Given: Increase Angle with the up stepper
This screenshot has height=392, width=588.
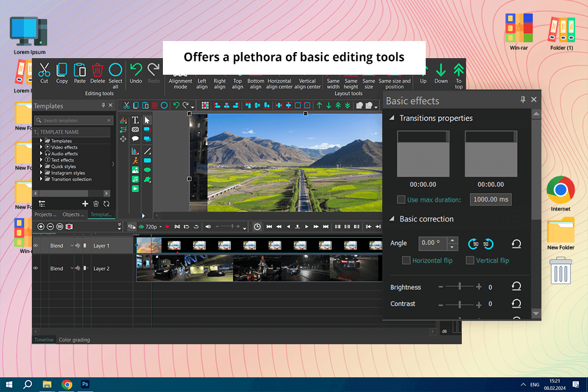Looking at the screenshot, I should [x=453, y=240].
